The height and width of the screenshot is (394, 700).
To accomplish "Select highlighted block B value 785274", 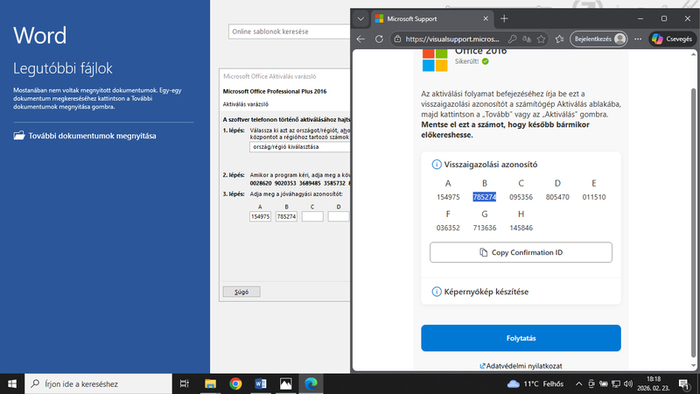I will [484, 197].
